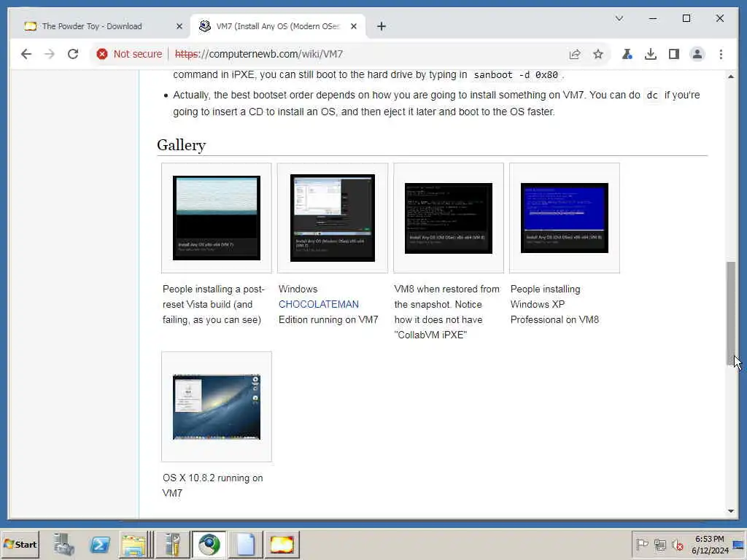Click the Gallery section heading
The width and height of the screenshot is (747, 560).
[x=182, y=145]
